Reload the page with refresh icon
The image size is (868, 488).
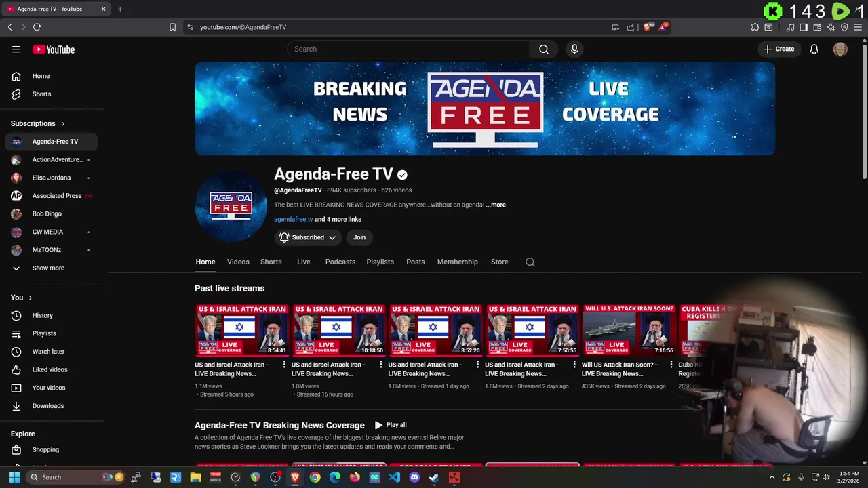37,27
